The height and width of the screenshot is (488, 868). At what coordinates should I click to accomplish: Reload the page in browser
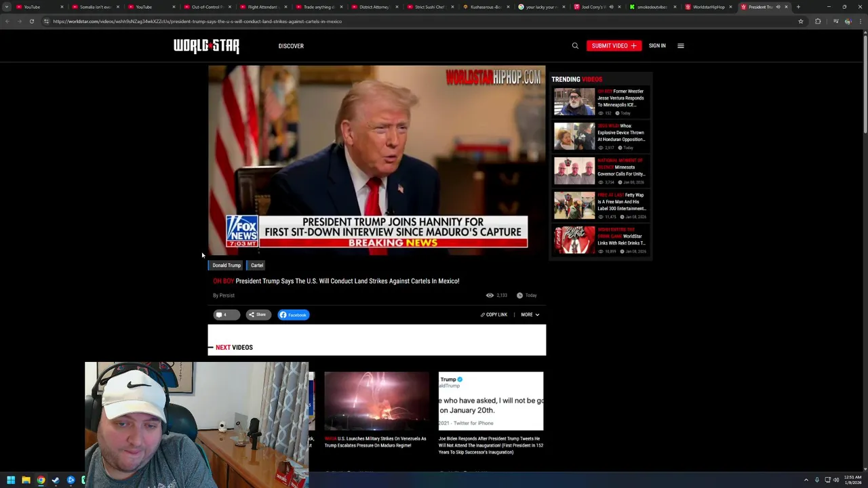click(32, 21)
